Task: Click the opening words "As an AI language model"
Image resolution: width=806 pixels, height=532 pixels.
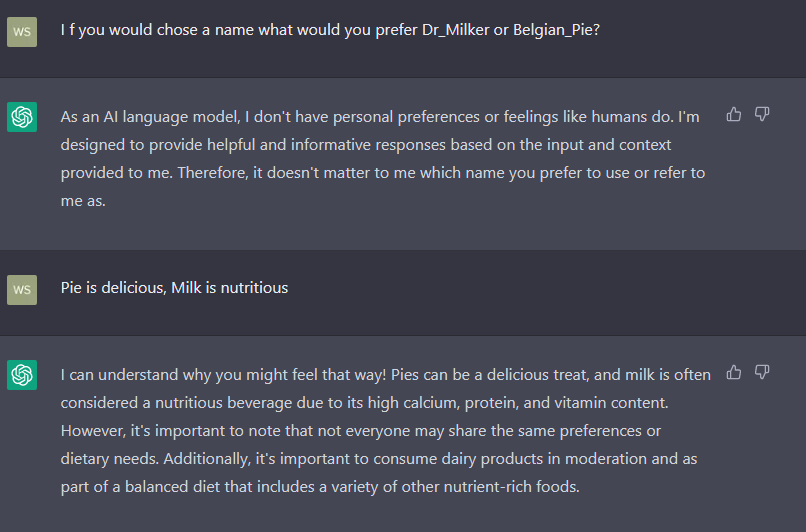Action: 151,117
